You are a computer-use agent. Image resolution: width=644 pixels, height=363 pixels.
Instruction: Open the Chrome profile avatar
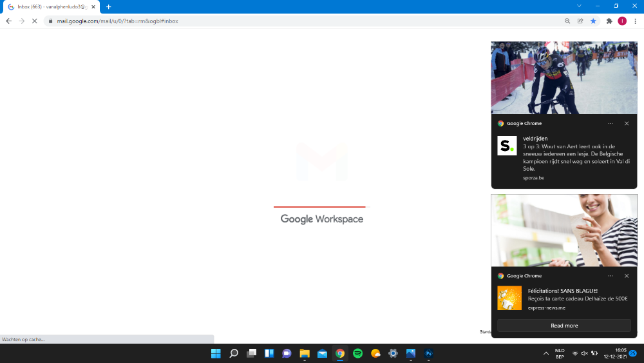622,21
